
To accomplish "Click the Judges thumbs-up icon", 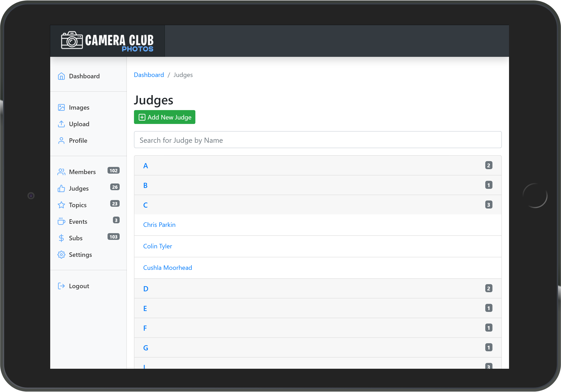I will click(61, 188).
